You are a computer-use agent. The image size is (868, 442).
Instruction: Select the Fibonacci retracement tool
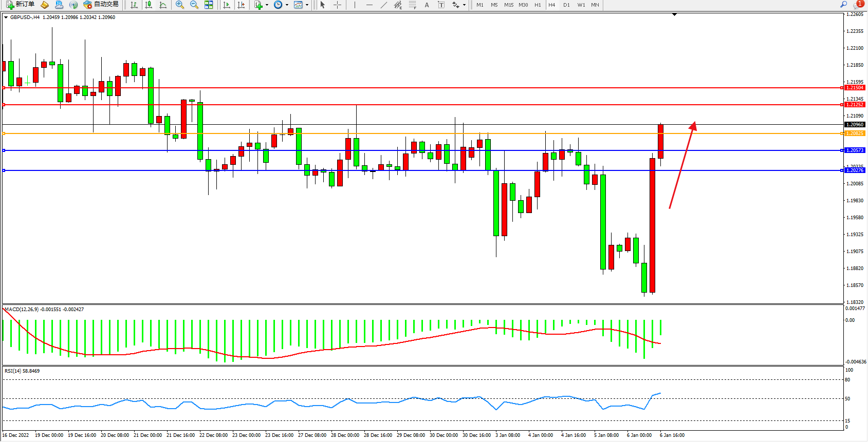click(412, 5)
